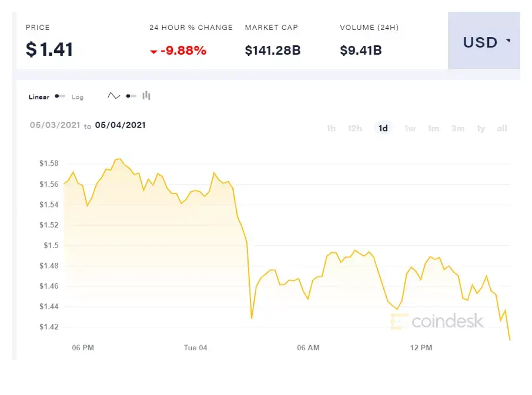Open the USD currency dropdown
Viewport: 532px width, 395px height.
tap(484, 41)
